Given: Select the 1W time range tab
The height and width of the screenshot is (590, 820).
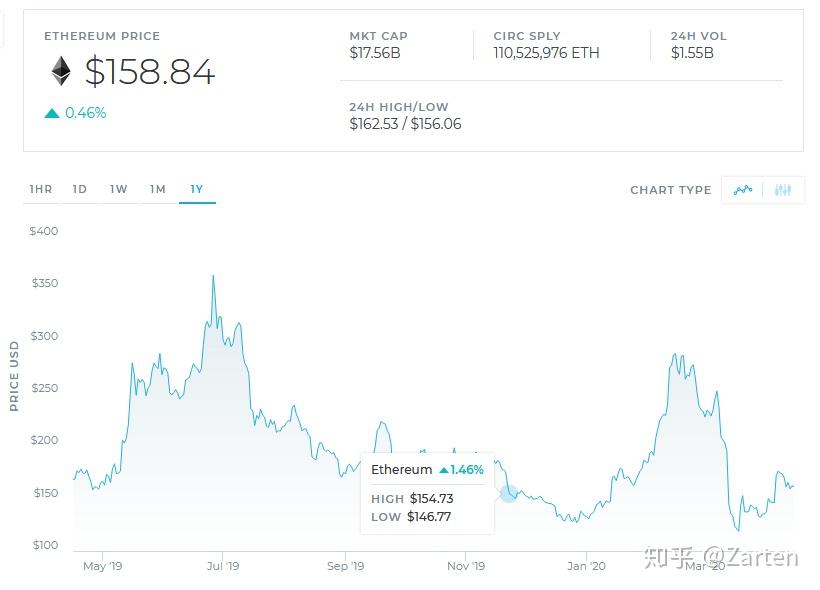Looking at the screenshot, I should coord(119,189).
